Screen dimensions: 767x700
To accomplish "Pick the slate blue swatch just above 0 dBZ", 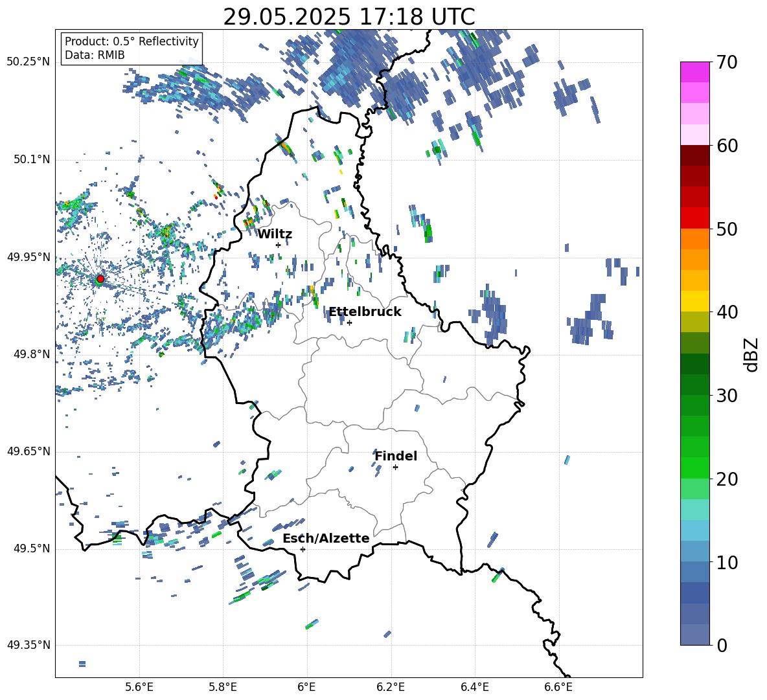I will pos(695,635).
